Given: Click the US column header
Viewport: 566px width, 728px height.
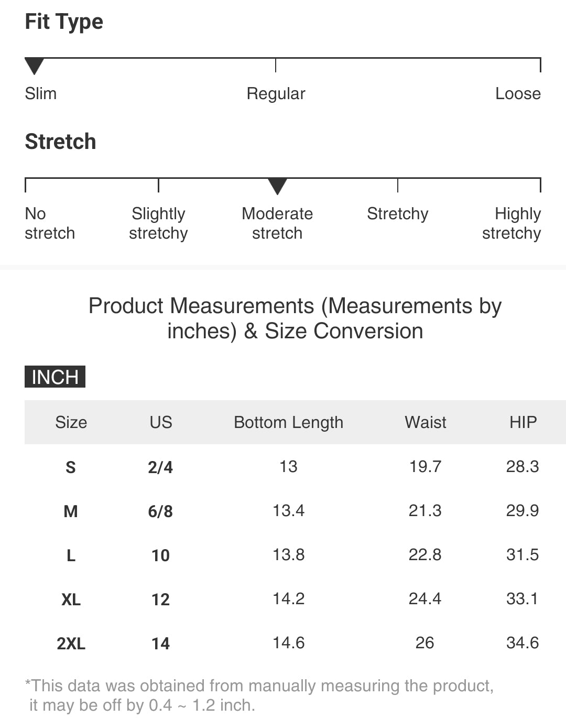Looking at the screenshot, I should 160,422.
